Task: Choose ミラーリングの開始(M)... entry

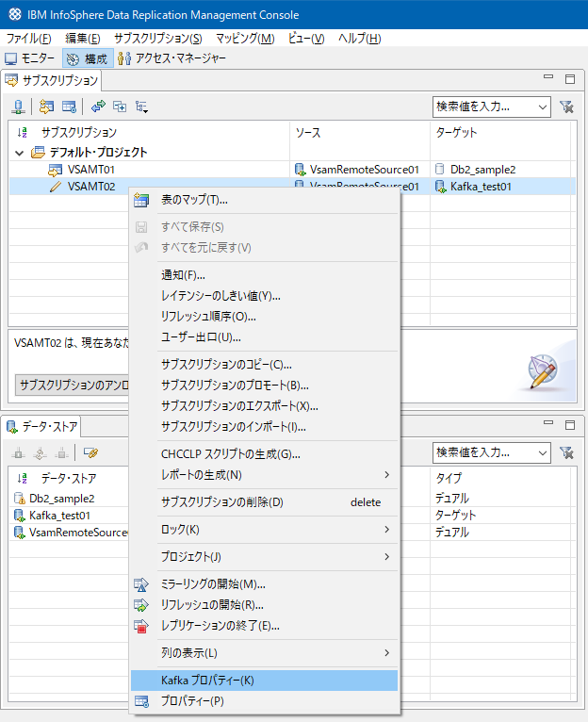Action: (264, 584)
